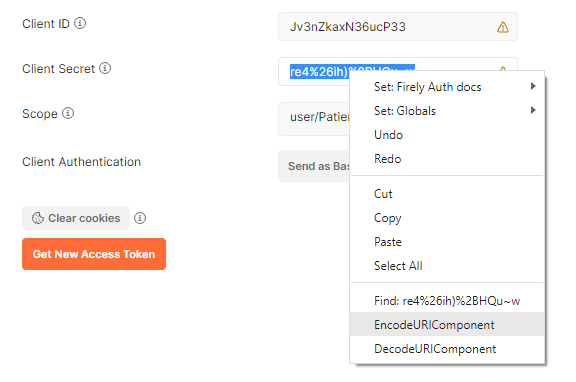
Task: Choose EncodeURIComponent from the context menu
Action: pos(447,324)
